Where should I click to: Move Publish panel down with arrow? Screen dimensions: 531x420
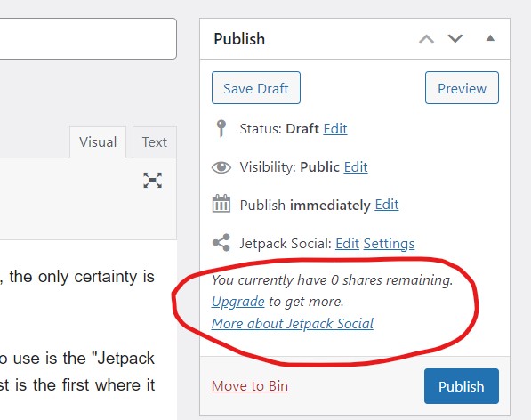pyautogui.click(x=455, y=38)
